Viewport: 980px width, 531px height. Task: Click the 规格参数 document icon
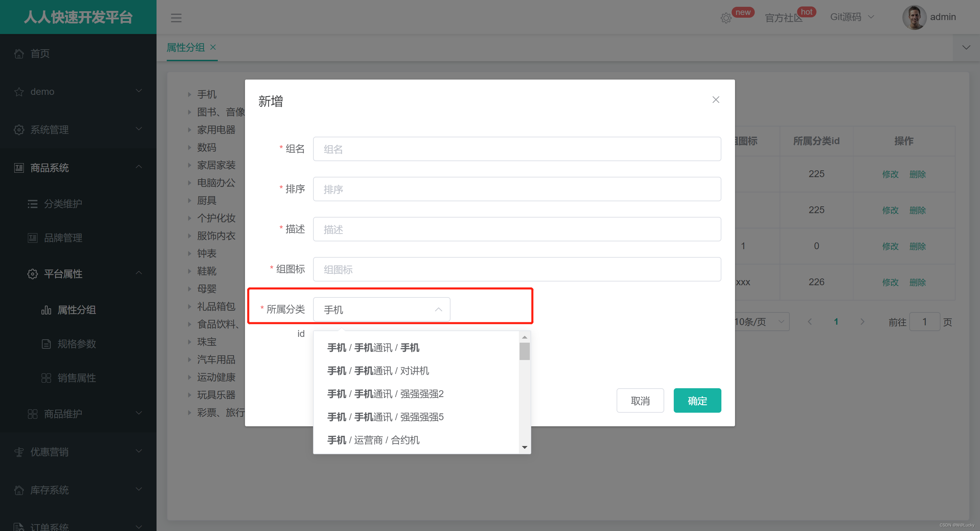coord(46,344)
